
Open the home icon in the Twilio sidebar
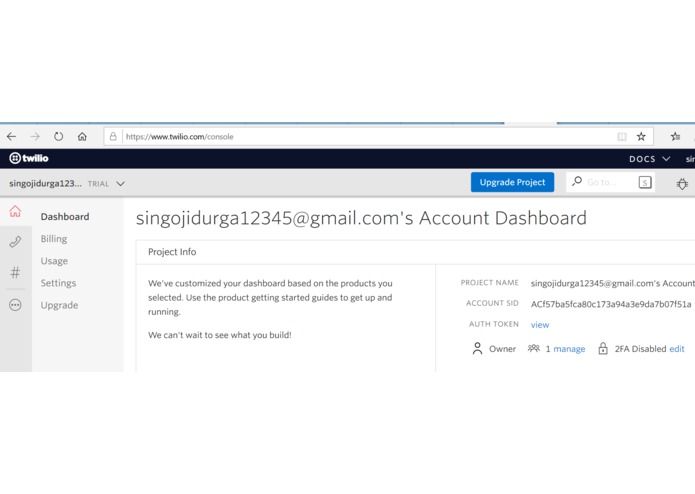(15, 211)
